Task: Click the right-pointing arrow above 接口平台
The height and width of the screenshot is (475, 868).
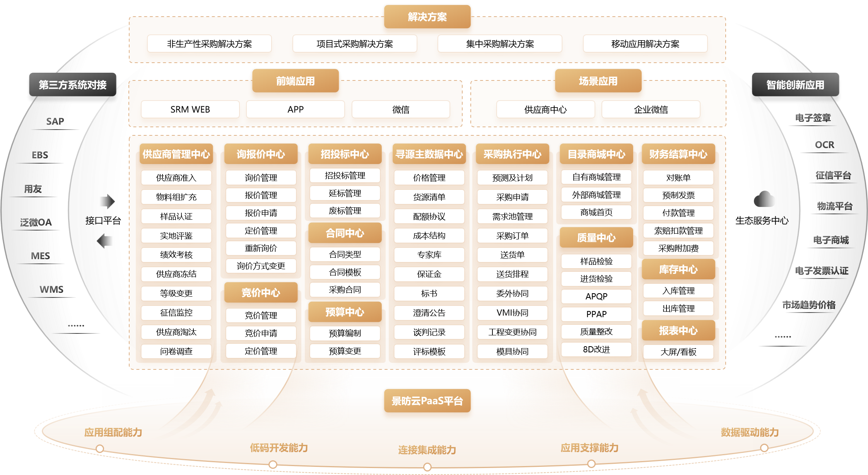Action: click(x=108, y=202)
